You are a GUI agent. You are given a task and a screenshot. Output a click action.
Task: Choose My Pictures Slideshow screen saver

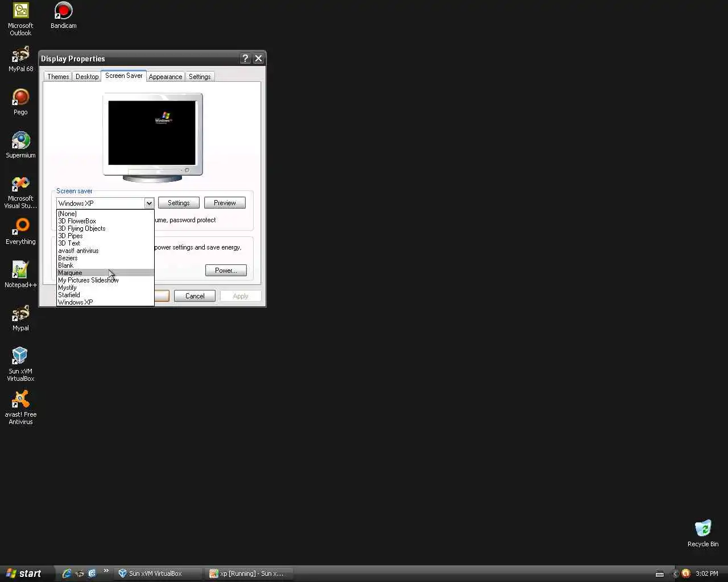105,280
